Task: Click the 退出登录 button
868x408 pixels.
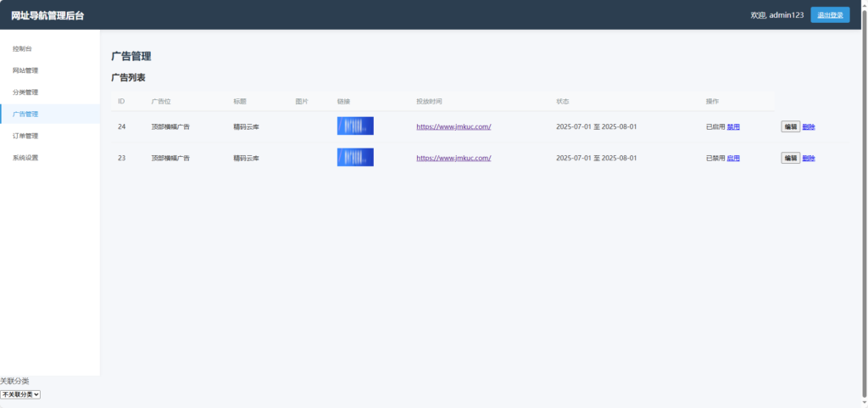Action: [829, 15]
